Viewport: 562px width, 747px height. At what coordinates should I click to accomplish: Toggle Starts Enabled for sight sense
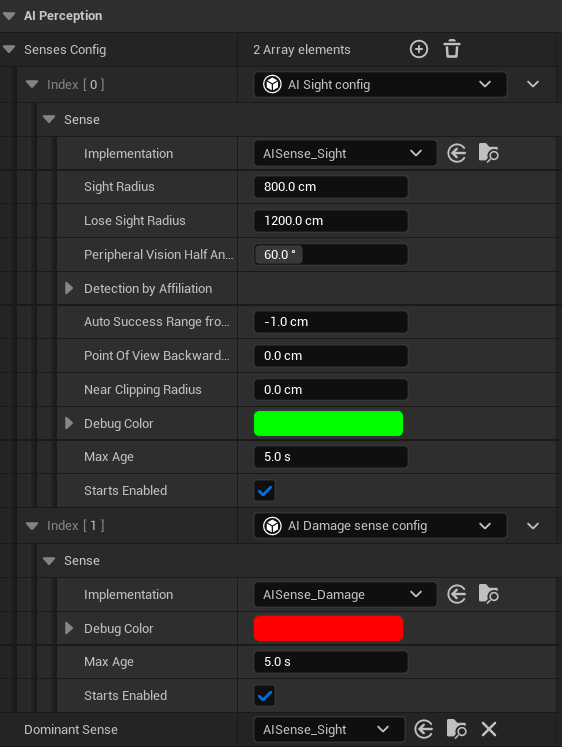264,490
